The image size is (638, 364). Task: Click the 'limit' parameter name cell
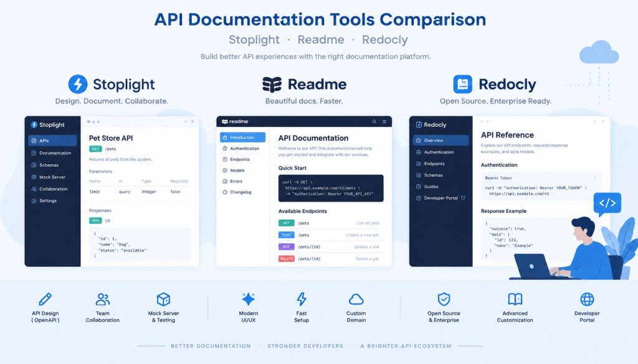click(x=95, y=192)
